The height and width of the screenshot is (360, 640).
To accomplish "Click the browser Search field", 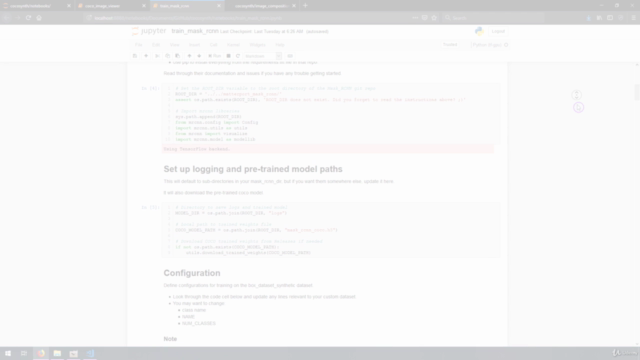I will point(493,18).
